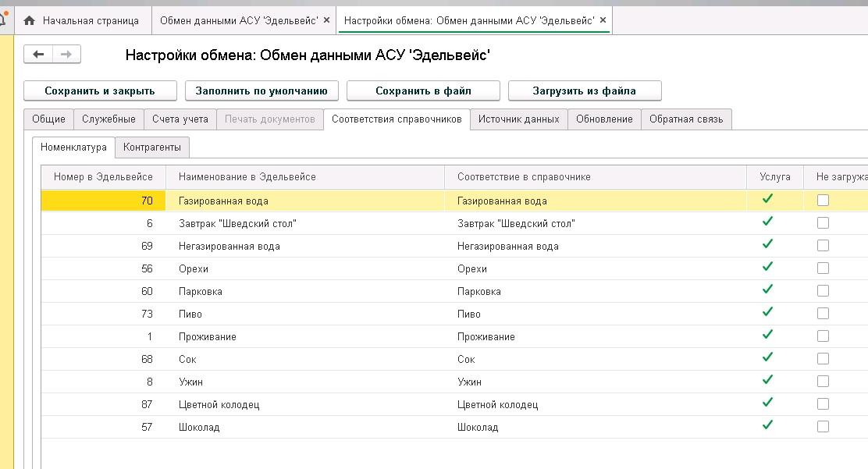Image resolution: width=868 pixels, height=469 pixels.
Task: Click the back navigation arrow
Action: [38, 54]
